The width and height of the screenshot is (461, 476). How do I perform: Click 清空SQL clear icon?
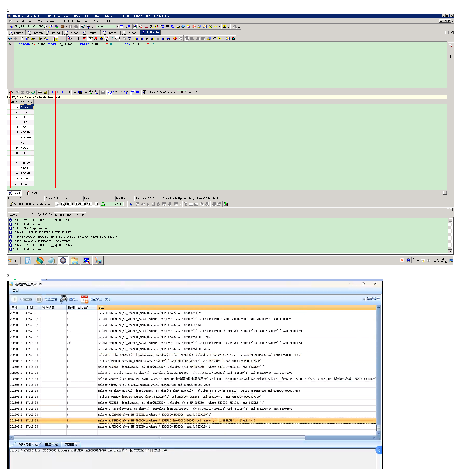[85, 299]
